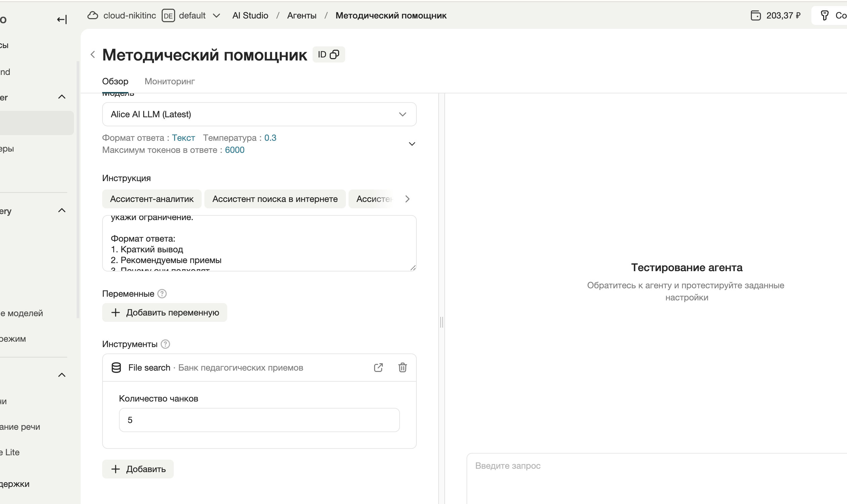Open the help icon next to Переменные
The height and width of the screenshot is (504, 847).
pos(162,294)
